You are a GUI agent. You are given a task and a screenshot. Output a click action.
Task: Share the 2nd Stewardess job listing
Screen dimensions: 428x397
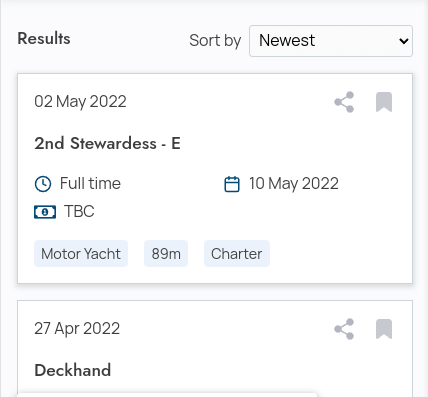(x=344, y=102)
